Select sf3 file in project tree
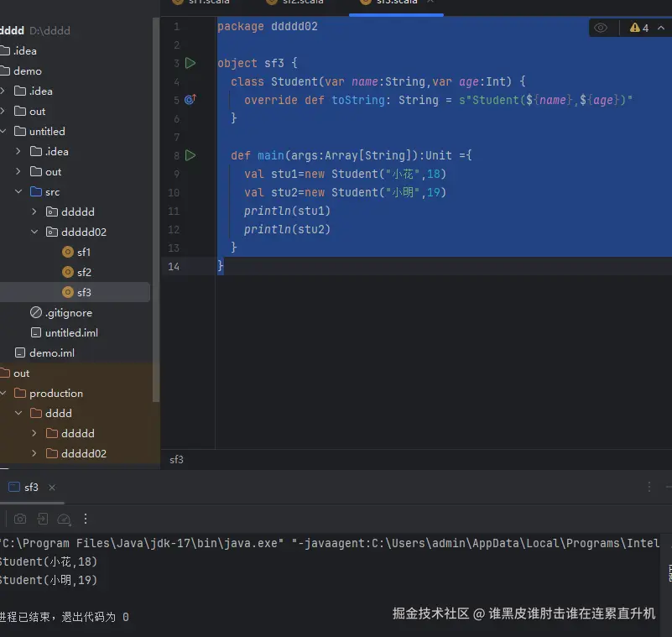The height and width of the screenshot is (637, 672). tap(84, 292)
